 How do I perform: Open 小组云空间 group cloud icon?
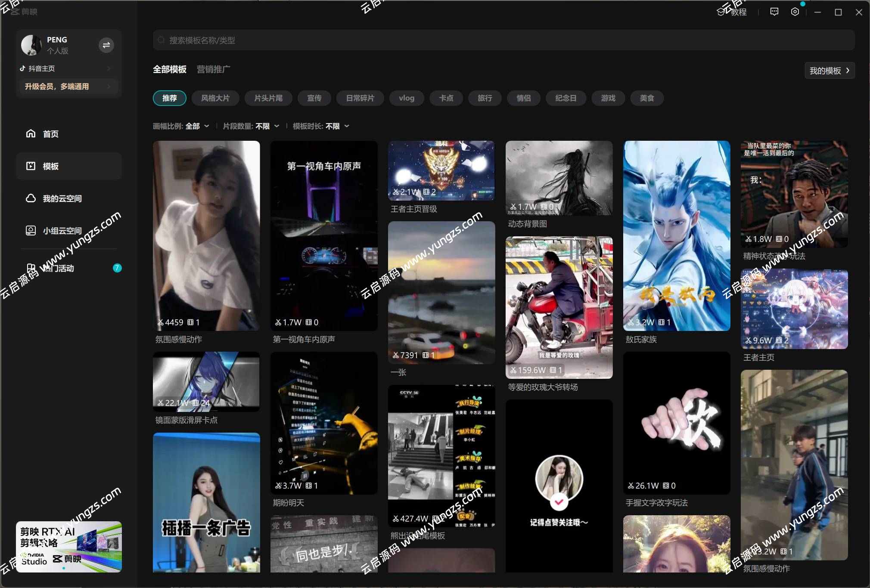[x=31, y=230]
